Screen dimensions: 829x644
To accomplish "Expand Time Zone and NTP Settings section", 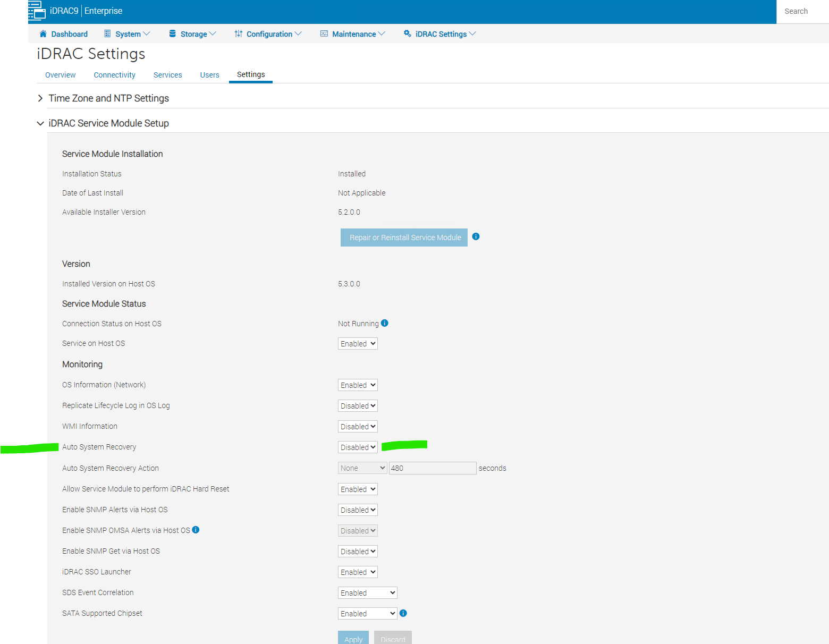I will (40, 98).
